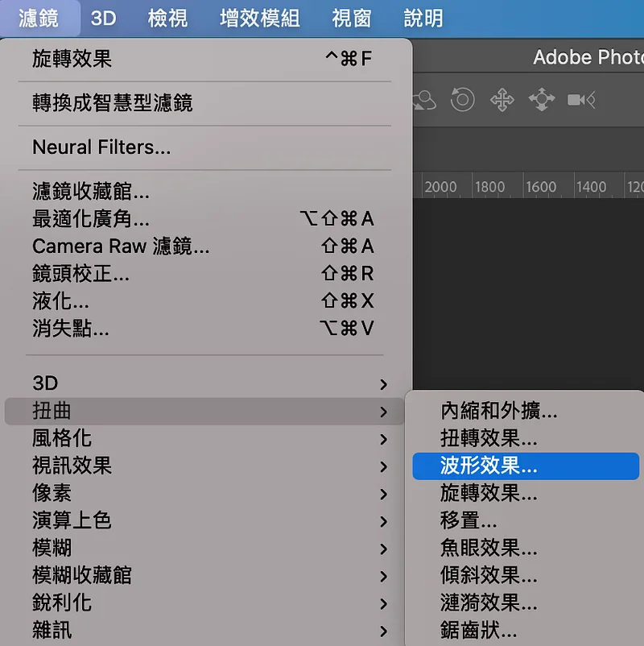Choose 內縮和外擴... distortion
The image size is (644, 646).
[526, 411]
